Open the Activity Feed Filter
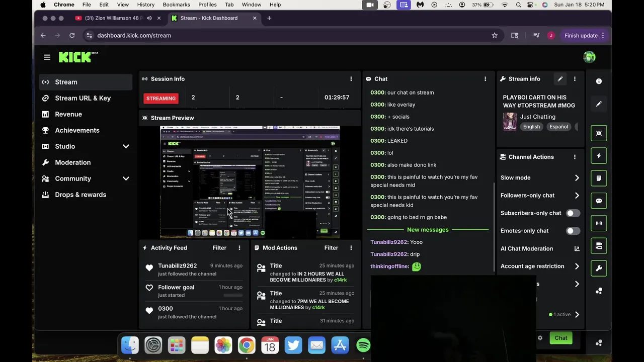Screen dimensions: 644x362 point(219,248)
